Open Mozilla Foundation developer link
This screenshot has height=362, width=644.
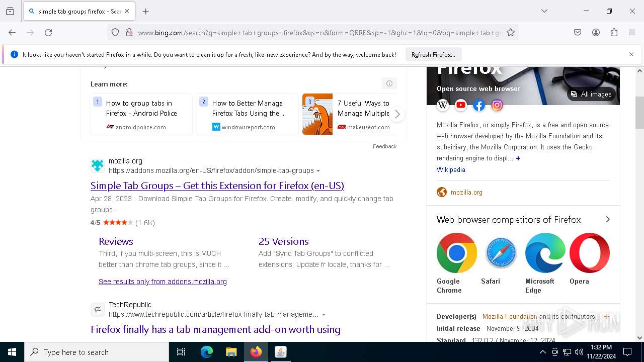coord(510,316)
